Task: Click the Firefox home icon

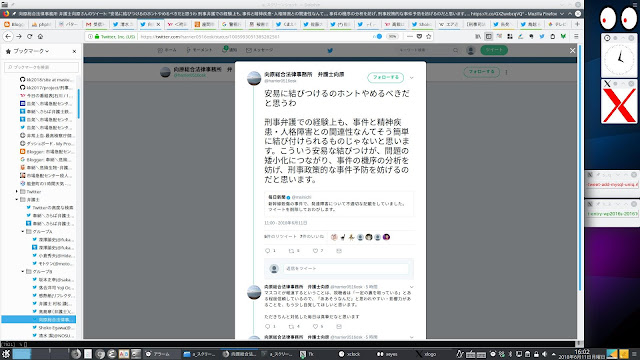Action: (40, 36)
